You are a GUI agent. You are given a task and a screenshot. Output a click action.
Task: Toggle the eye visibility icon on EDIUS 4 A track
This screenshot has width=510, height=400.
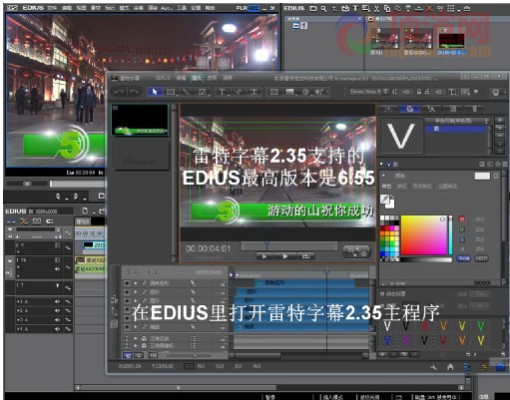(x=57, y=329)
